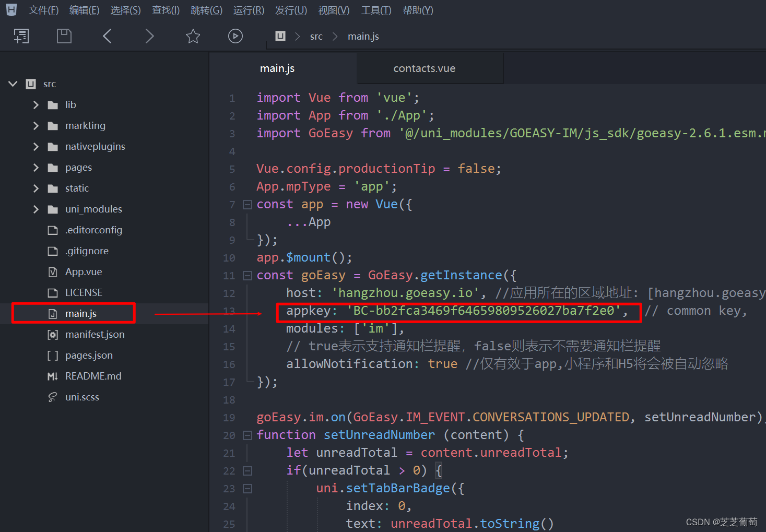
Task: Click the star favorites icon
Action: (x=193, y=36)
